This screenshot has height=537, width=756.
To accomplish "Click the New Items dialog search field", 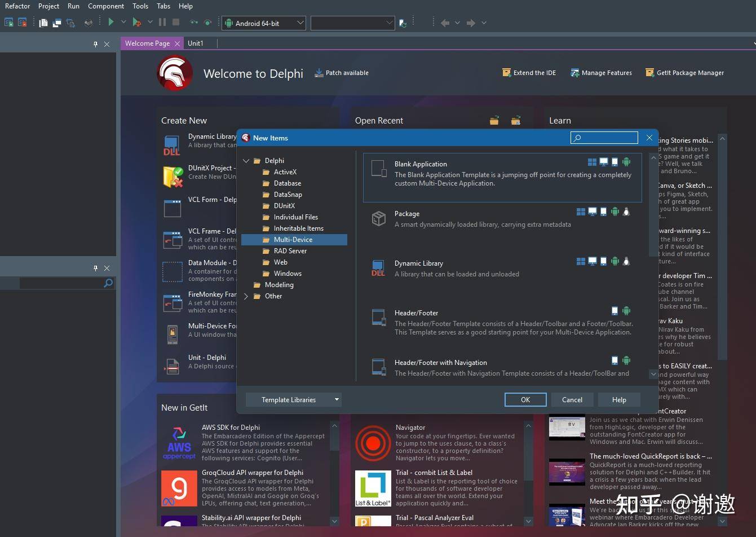I will coord(604,138).
